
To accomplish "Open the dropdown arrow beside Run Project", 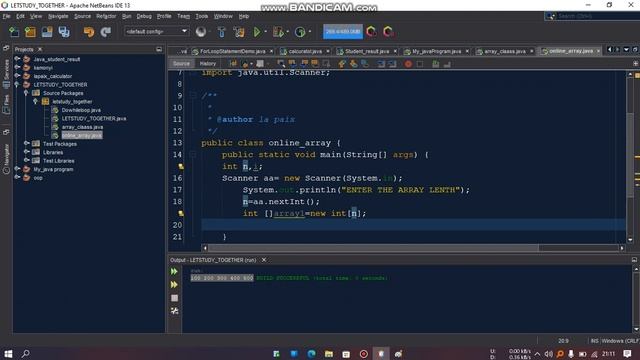I will [x=266, y=32].
